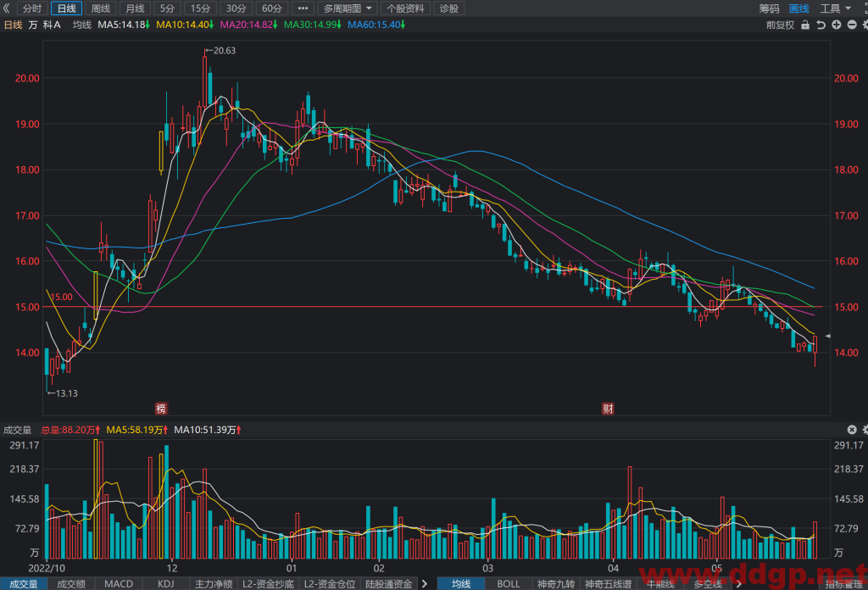Image resolution: width=868 pixels, height=590 pixels.
Task: Open the 筹码 chip distribution panel
Action: click(769, 8)
